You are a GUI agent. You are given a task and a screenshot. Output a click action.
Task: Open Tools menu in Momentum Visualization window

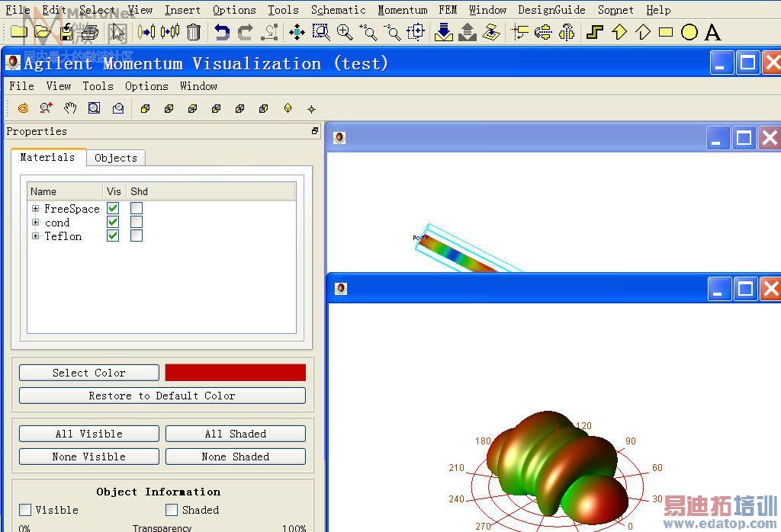[98, 86]
